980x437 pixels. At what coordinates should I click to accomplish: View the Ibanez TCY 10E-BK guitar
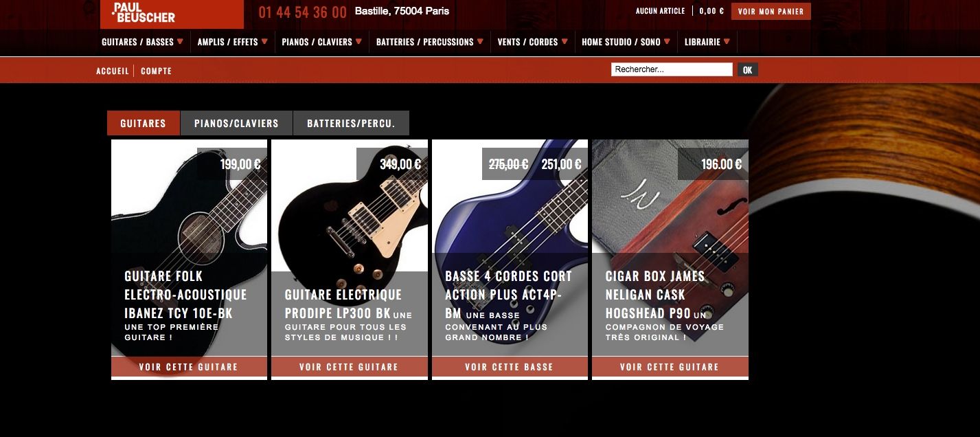point(189,367)
